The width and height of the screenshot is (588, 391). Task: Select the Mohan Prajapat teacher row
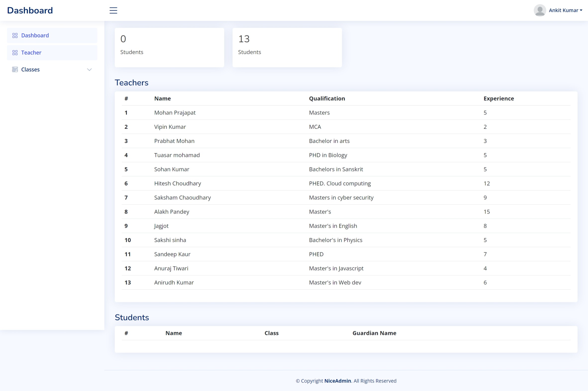175,113
